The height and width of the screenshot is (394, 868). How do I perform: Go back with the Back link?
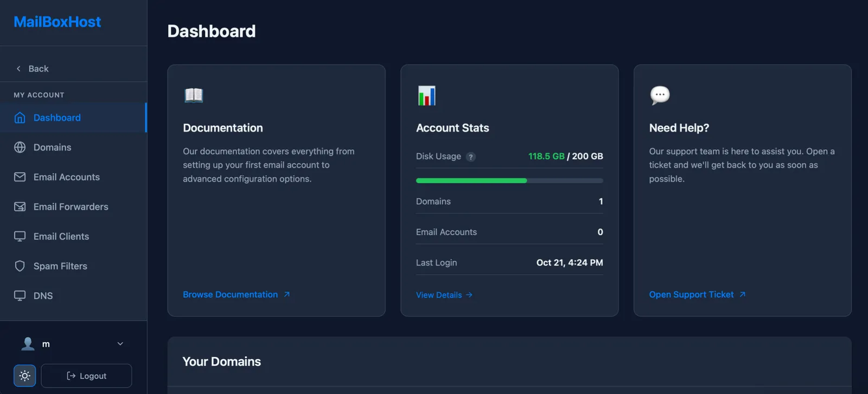coord(33,69)
